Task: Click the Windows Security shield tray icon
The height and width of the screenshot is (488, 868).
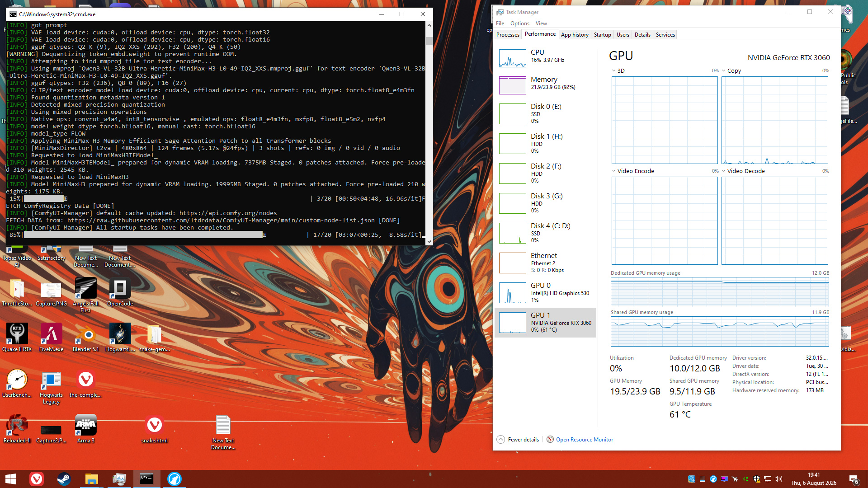Action: click(x=756, y=479)
